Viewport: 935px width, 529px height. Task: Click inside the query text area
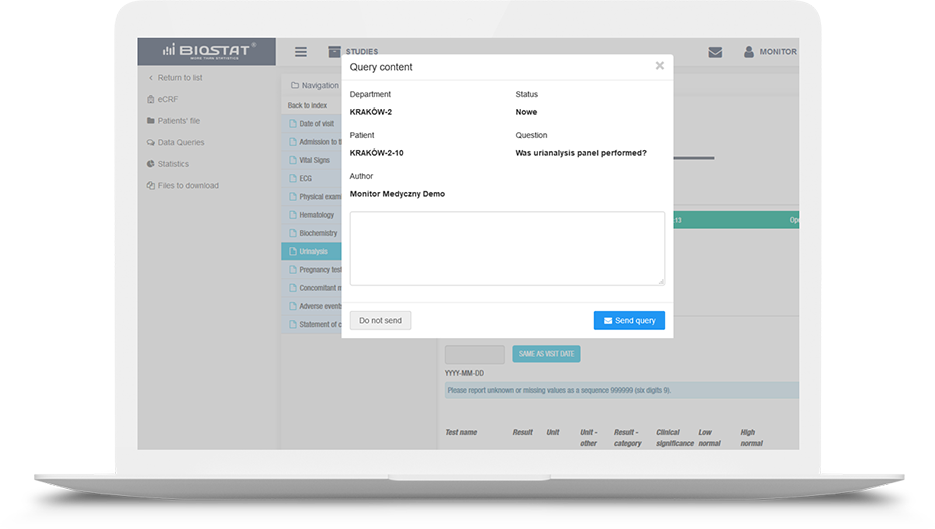[507, 248]
